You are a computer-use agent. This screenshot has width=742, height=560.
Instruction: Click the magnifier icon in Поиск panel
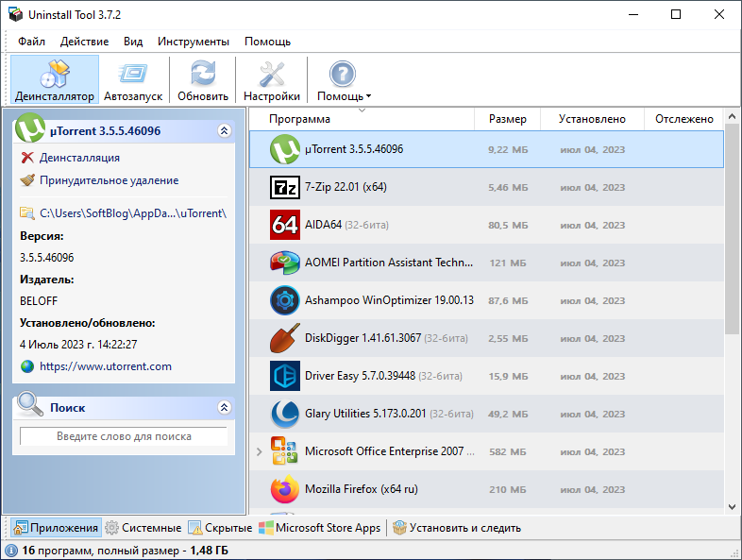(x=30, y=404)
